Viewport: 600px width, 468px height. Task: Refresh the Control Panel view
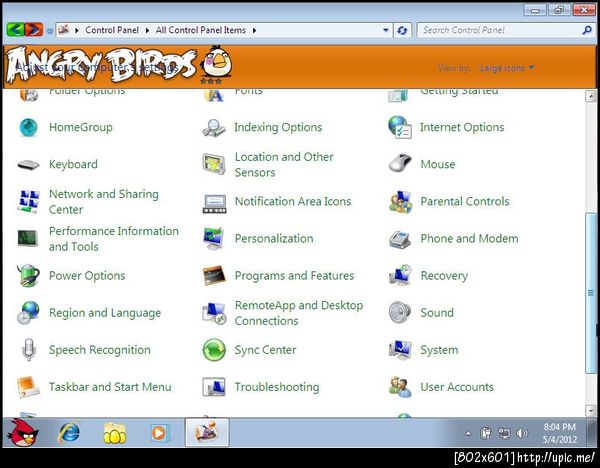click(x=402, y=30)
